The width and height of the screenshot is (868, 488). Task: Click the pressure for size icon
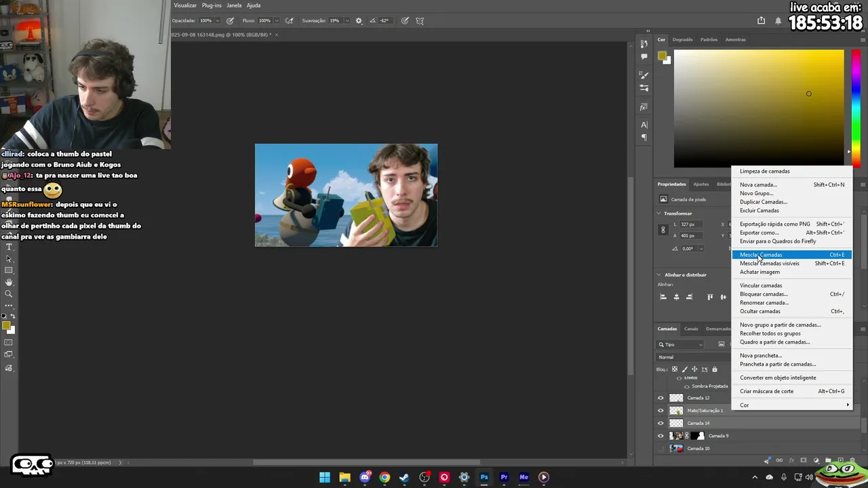[x=405, y=20]
